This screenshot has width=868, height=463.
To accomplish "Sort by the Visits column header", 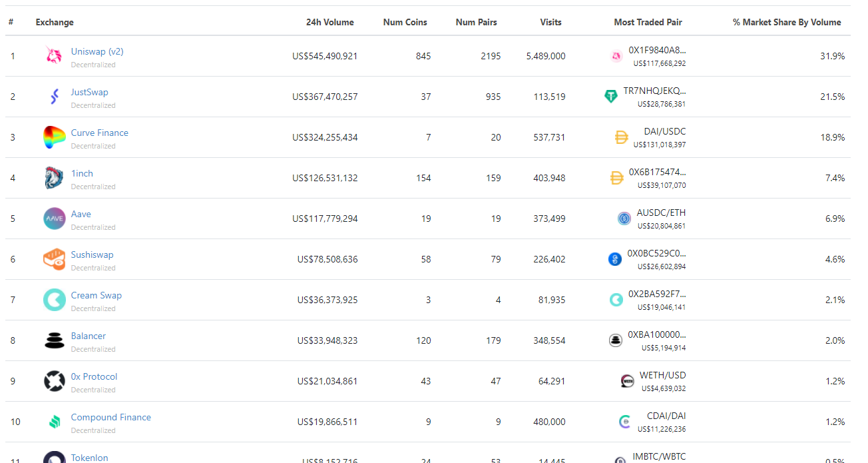I will (x=551, y=22).
